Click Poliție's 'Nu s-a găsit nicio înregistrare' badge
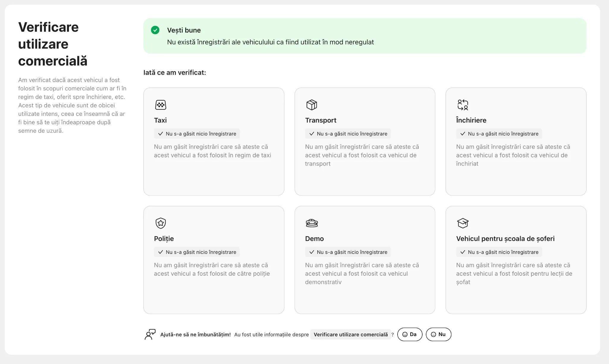This screenshot has width=609, height=364. pyautogui.click(x=197, y=252)
